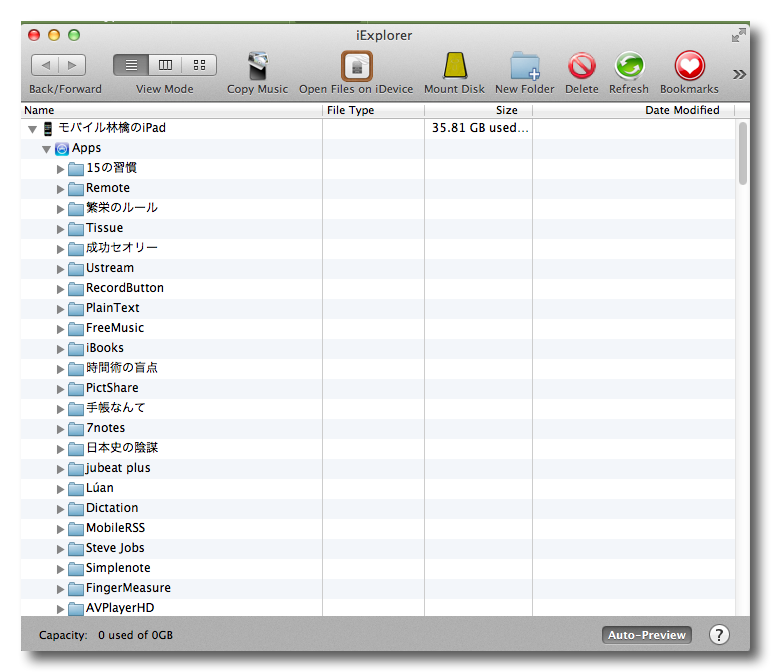Switch to list view mode

point(131,65)
